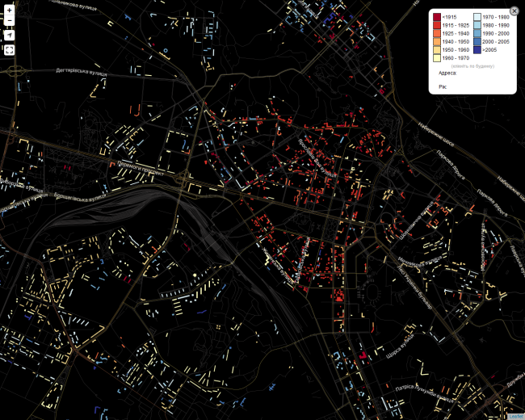Screen dimensions: 525x420
Task: Click the 1980 - 1990 legend swatch
Action: (x=477, y=26)
